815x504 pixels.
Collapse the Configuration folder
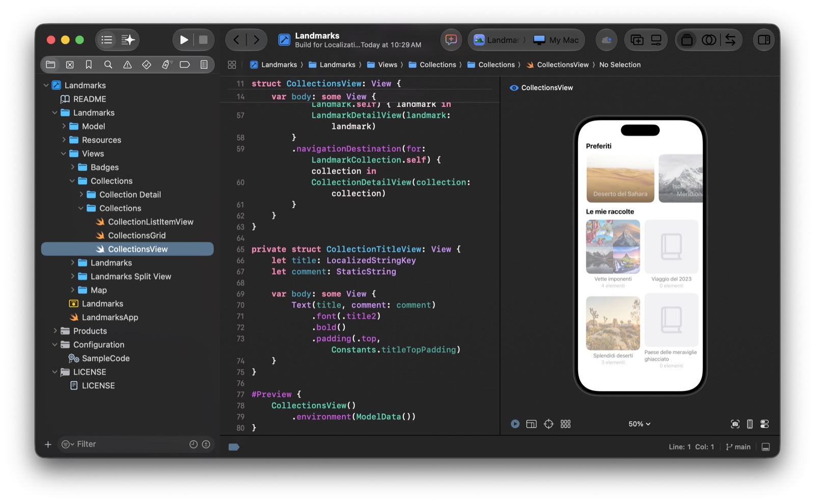[55, 344]
